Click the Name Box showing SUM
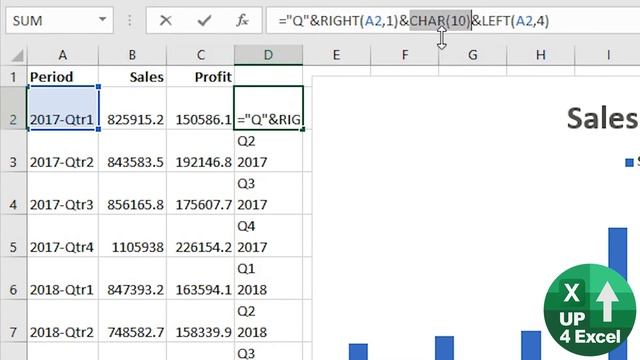 [59, 20]
